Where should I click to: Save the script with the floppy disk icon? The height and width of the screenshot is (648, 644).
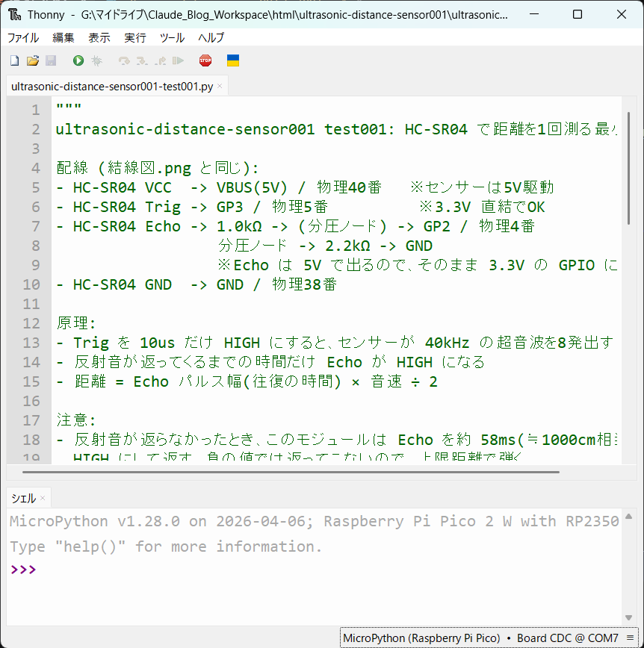tap(51, 60)
